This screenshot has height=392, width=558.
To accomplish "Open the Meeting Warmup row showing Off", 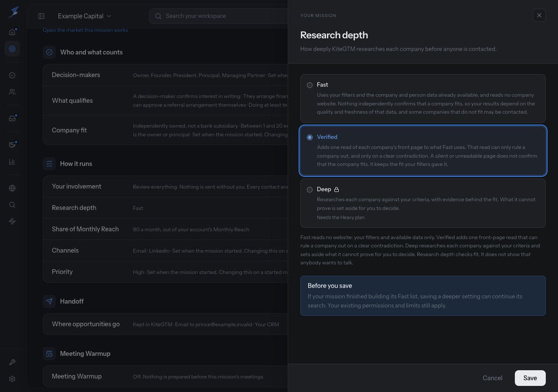I will coord(166,376).
